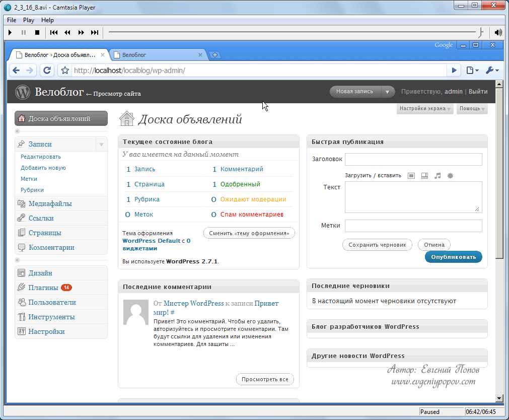Viewport: 509px width, 420px height.
Task: Open the browser wrench settings menu
Action: coord(492,70)
